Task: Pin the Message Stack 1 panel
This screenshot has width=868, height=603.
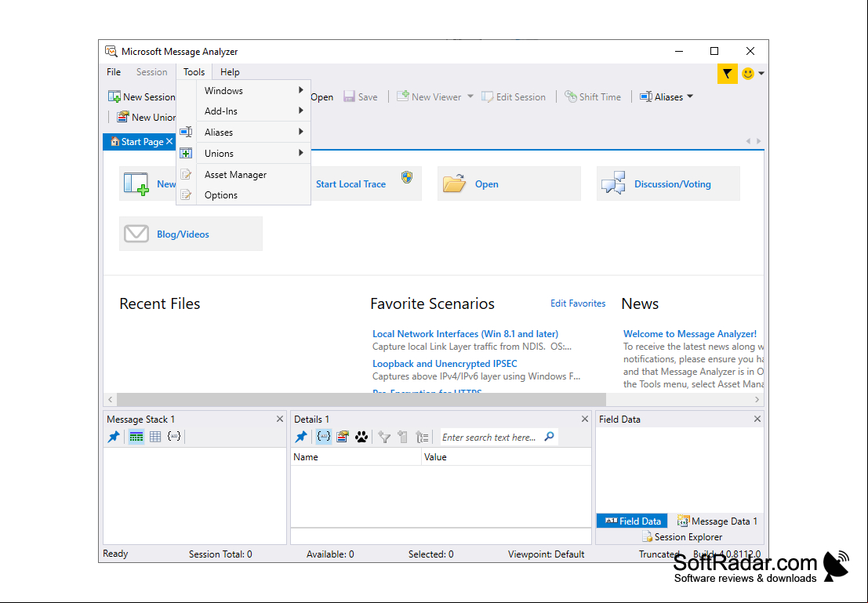Action: pos(114,437)
